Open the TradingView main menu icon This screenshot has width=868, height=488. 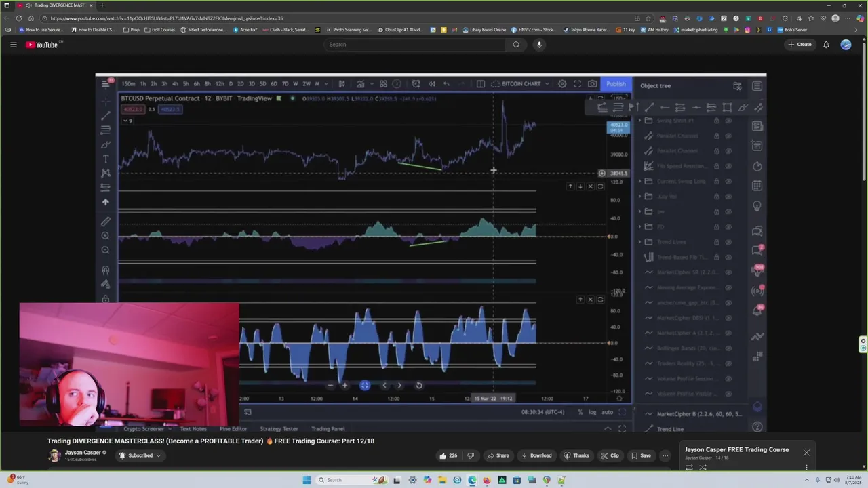(x=106, y=84)
